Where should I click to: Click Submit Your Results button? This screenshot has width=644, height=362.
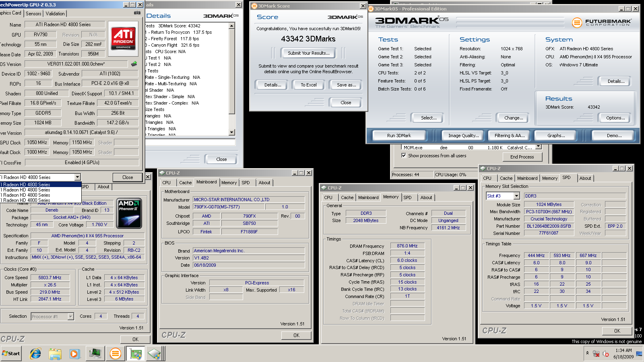point(309,53)
